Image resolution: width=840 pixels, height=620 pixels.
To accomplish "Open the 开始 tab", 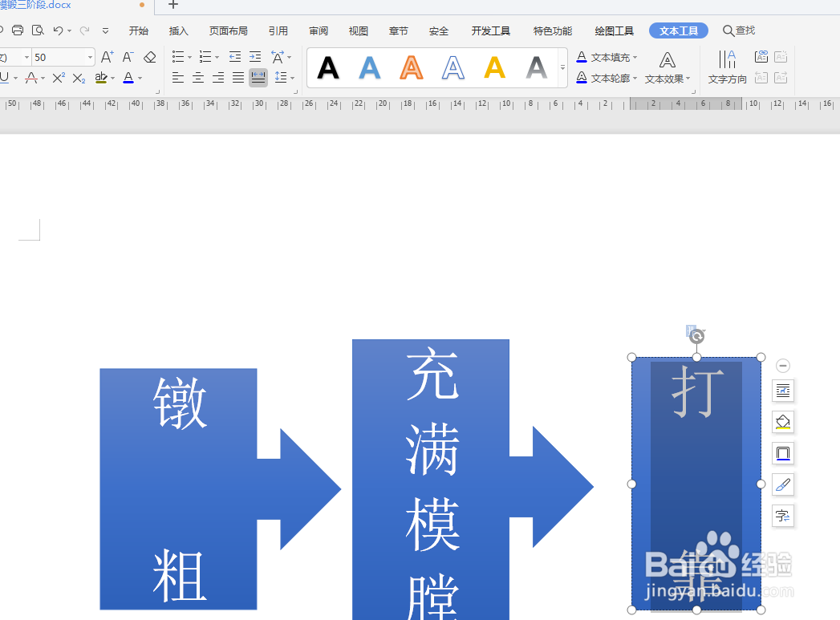I will 139,31.
